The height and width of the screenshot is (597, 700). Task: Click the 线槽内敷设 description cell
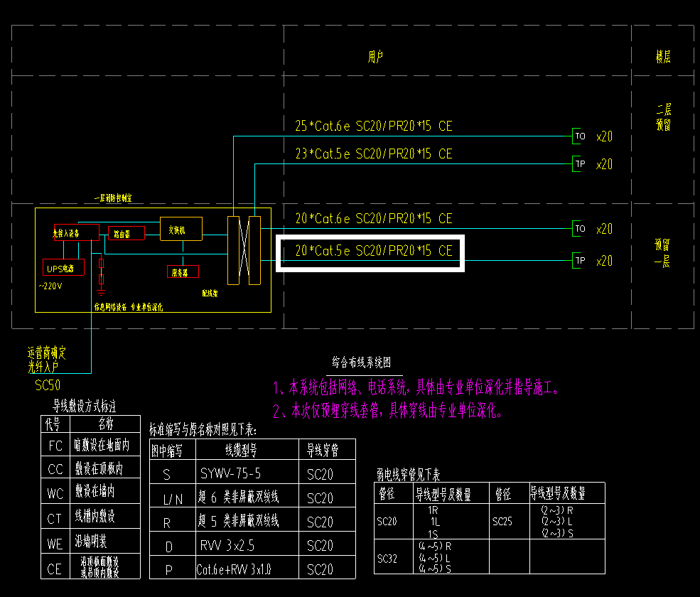click(x=105, y=516)
